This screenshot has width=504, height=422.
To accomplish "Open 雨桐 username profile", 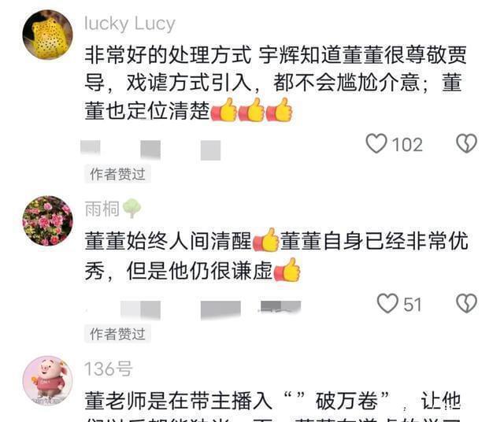I will coord(102,209).
